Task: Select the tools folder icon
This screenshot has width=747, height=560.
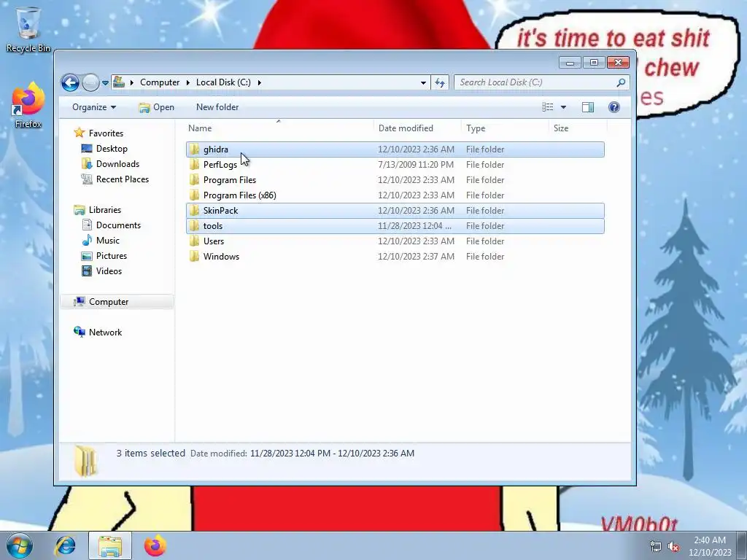Action: (x=194, y=226)
